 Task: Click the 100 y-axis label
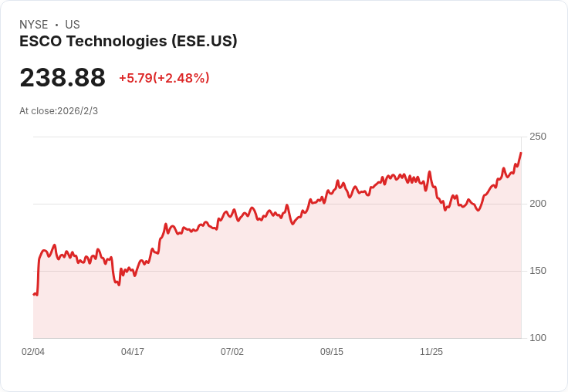coord(538,338)
